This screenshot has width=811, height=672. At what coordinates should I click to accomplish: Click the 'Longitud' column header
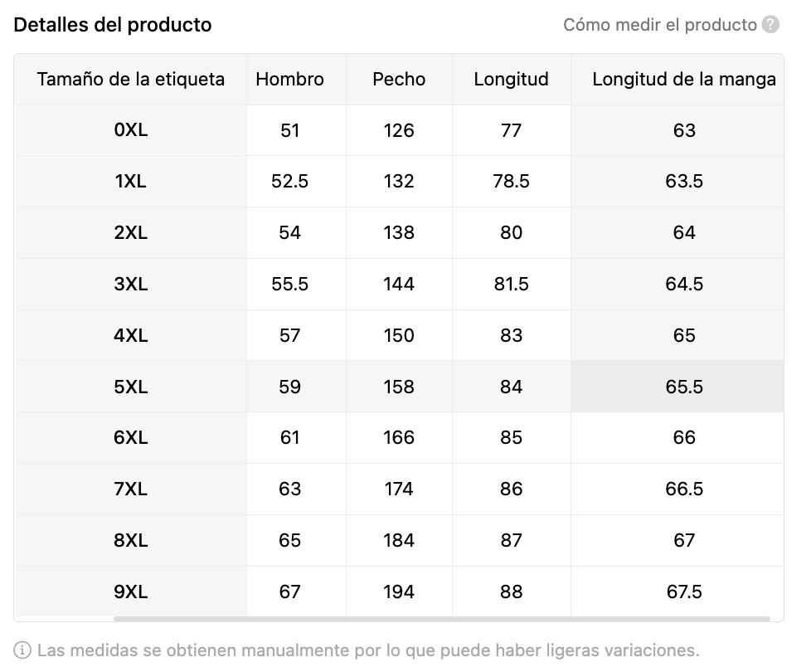pyautogui.click(x=511, y=80)
